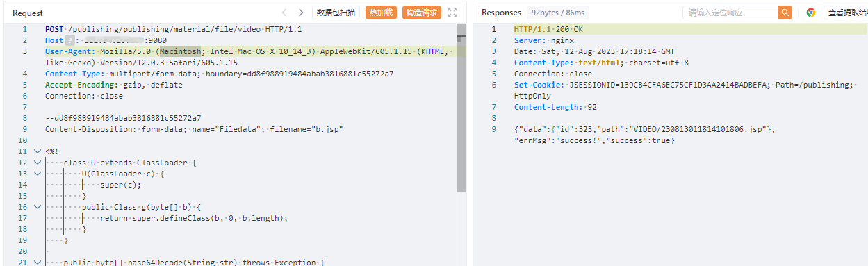Expand the Request panel to fullscreen
The height and width of the screenshot is (266, 868).
pyautogui.click(x=453, y=13)
